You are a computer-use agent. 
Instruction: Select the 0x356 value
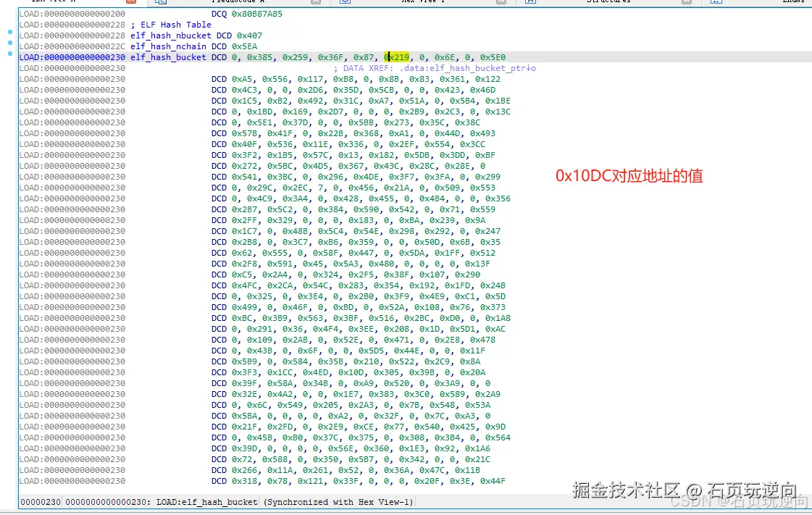tap(498, 198)
